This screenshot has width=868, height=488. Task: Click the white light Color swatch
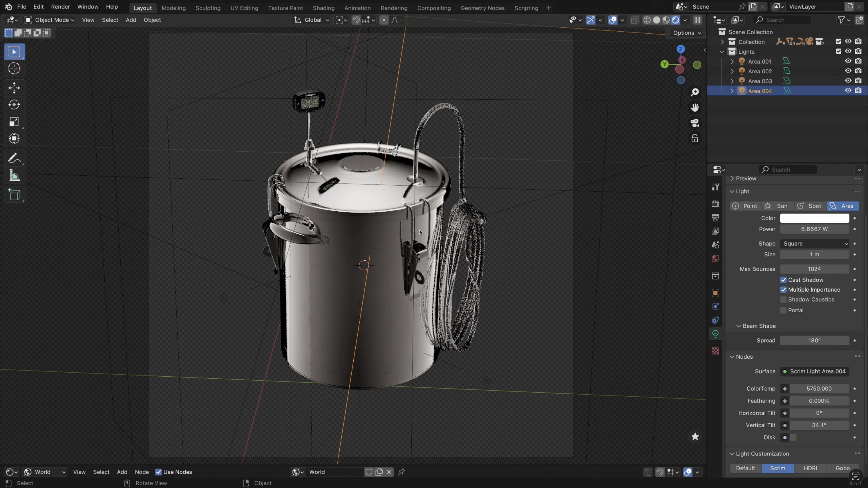(814, 218)
